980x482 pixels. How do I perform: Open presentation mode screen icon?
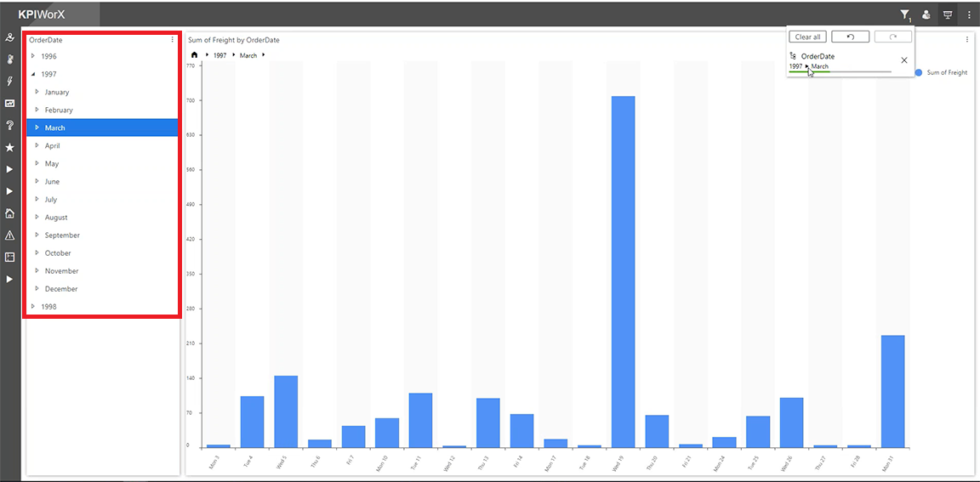[x=947, y=14]
